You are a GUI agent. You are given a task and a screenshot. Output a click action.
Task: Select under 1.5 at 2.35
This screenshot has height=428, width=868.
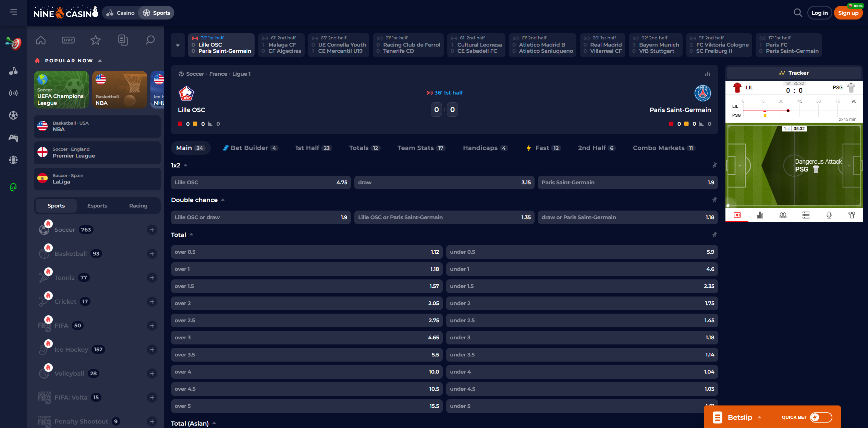click(x=582, y=286)
